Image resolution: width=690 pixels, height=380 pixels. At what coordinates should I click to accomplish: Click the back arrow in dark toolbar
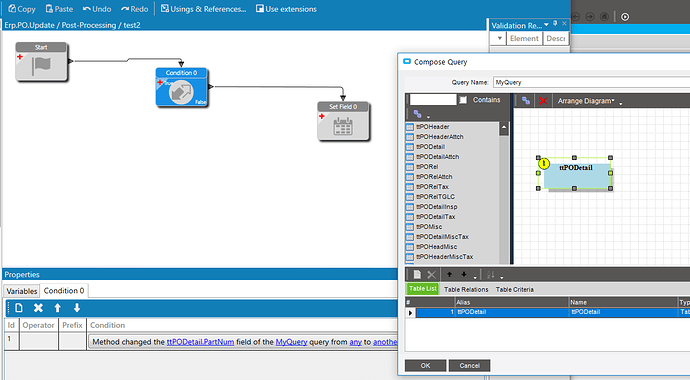[x=576, y=17]
